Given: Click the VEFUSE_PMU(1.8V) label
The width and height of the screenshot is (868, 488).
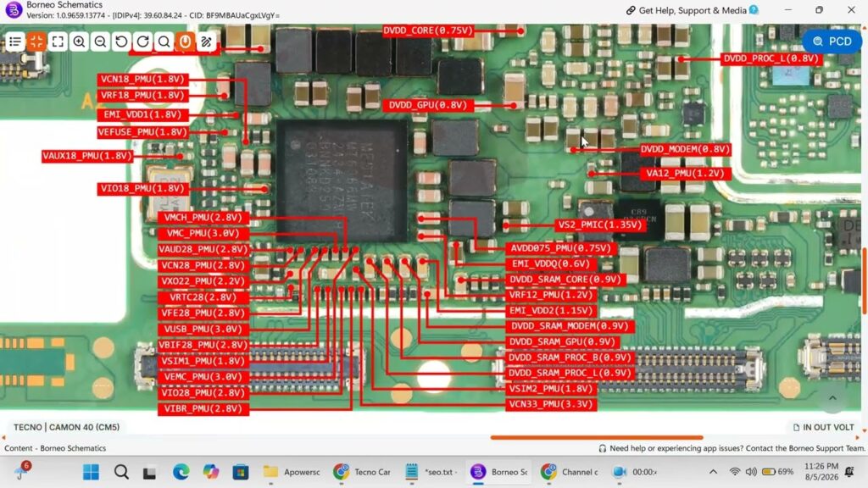Looking at the screenshot, I should 142,131.
